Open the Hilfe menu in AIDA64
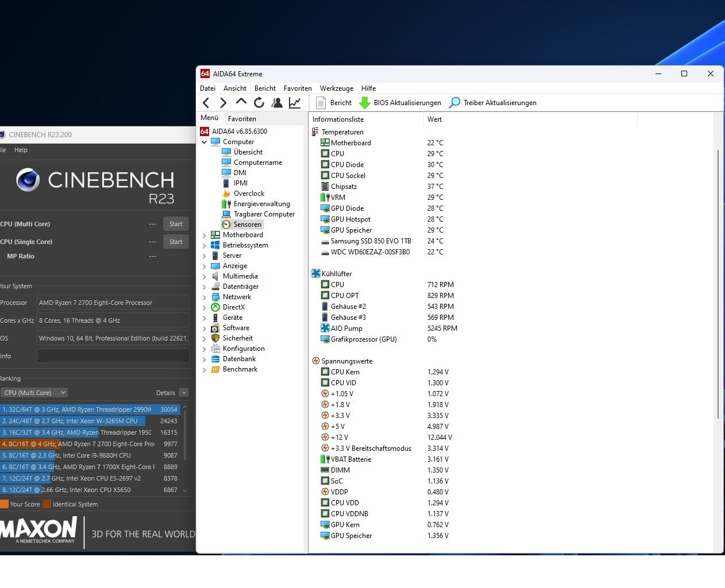This screenshot has width=725, height=588. click(x=368, y=88)
